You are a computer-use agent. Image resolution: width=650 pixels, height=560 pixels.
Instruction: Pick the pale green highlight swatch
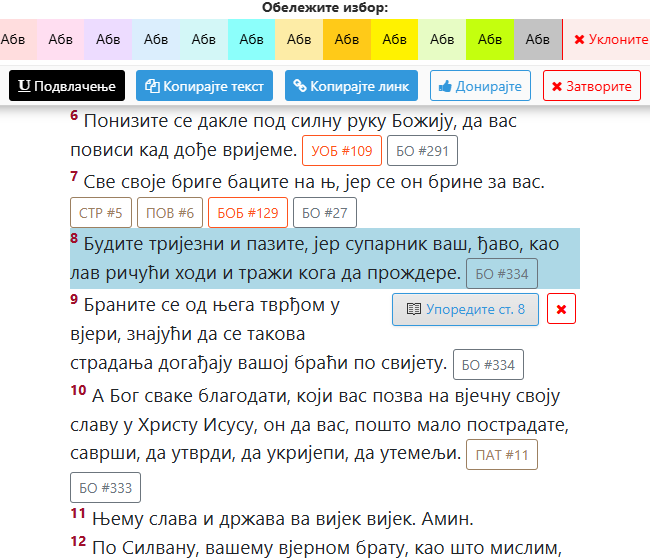442,39
